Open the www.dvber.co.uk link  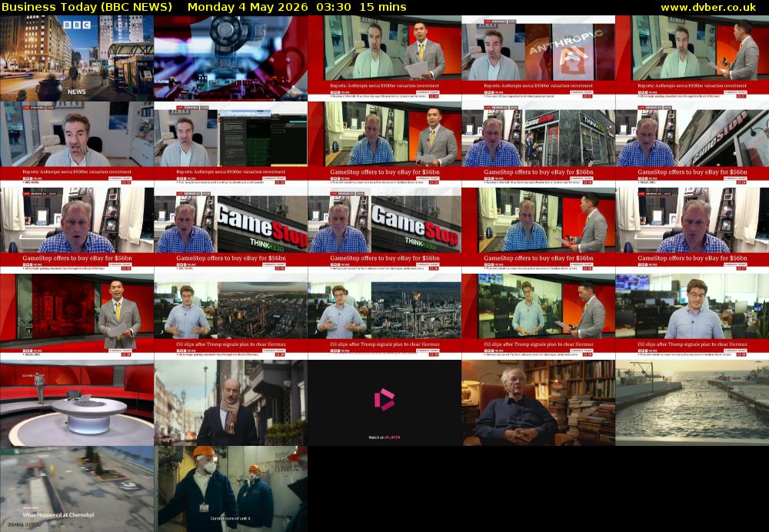click(x=708, y=7)
